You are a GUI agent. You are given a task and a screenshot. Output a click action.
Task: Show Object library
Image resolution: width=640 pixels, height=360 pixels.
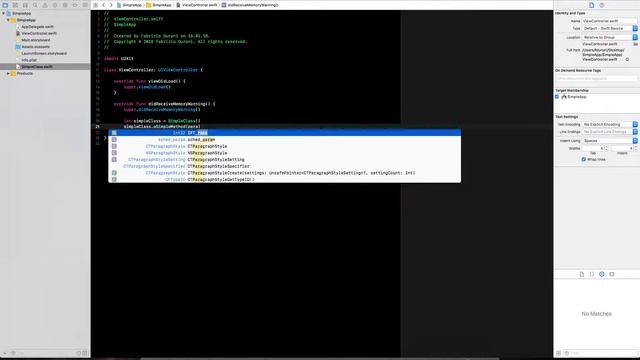pyautogui.click(x=602, y=274)
